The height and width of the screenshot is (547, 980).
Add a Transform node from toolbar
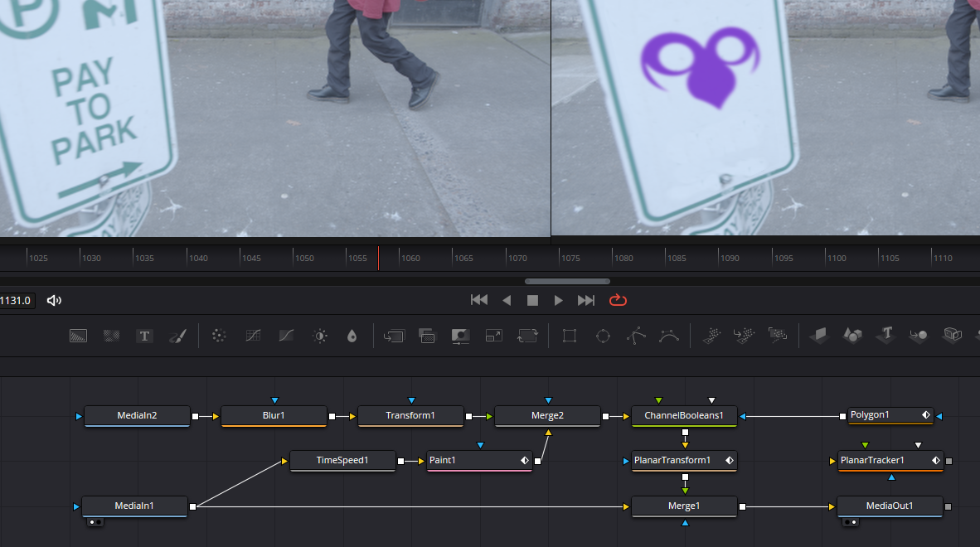(x=527, y=336)
